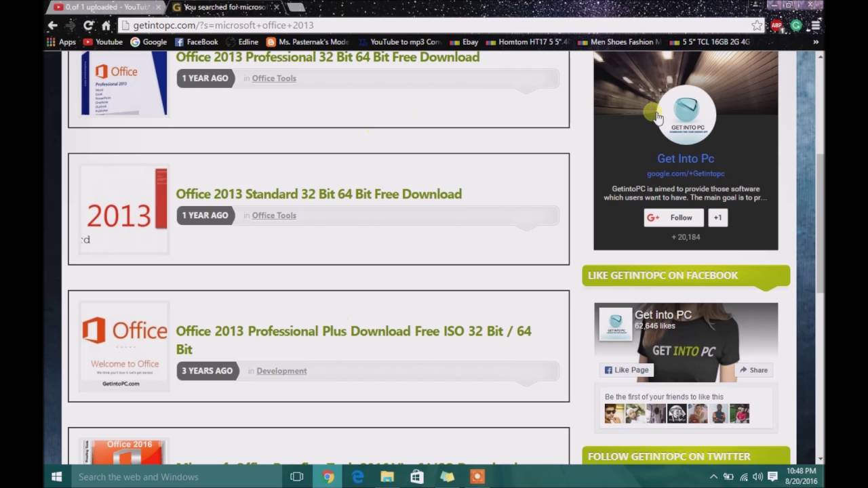Click the red 2013 Standard thumbnail

124,209
